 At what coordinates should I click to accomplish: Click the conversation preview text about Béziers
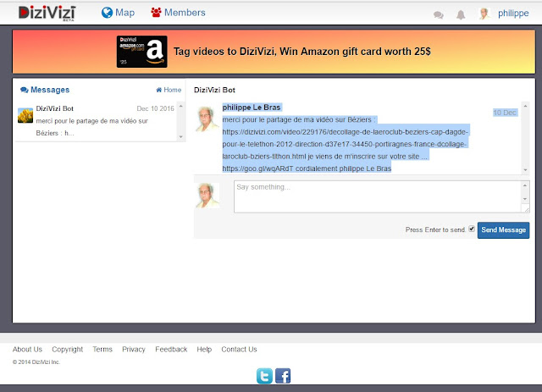click(92, 127)
